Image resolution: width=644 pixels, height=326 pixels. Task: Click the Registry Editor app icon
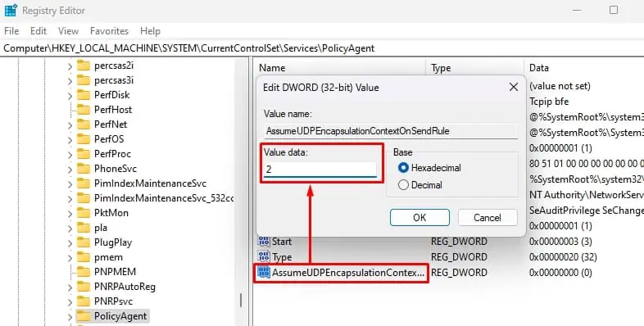11,10
